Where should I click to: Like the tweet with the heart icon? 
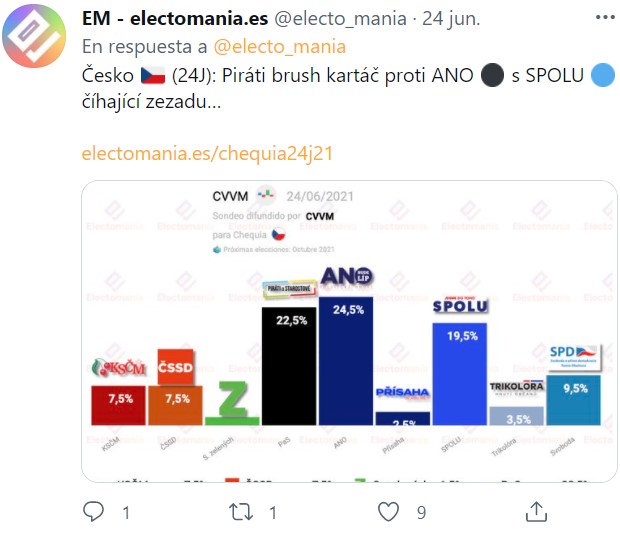pyautogui.click(x=389, y=512)
